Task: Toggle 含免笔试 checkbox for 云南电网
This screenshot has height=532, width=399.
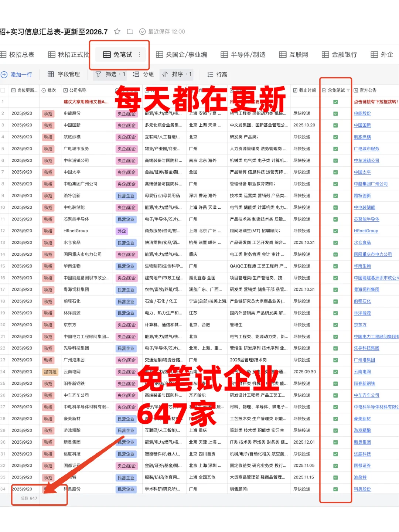Action: click(335, 372)
